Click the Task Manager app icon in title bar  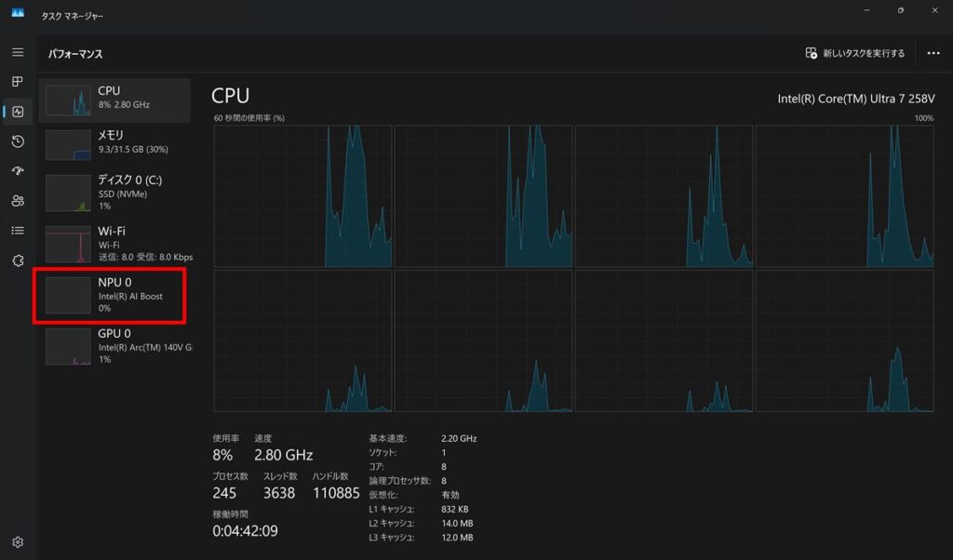point(18,12)
